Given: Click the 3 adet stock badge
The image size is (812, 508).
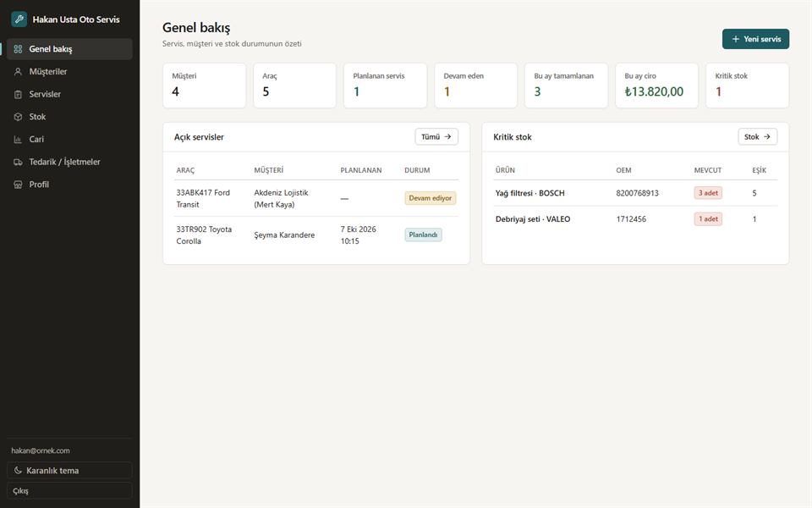Looking at the screenshot, I should tap(708, 193).
